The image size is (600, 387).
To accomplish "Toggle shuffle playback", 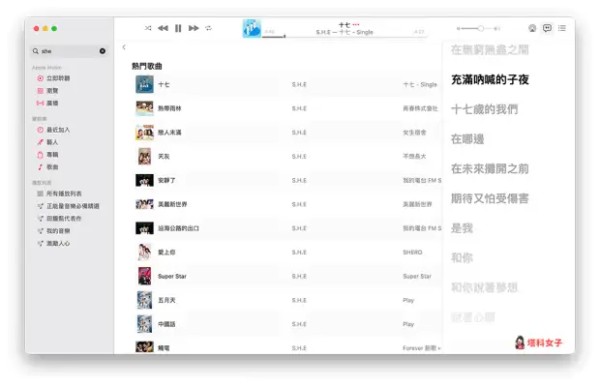I will click(148, 28).
